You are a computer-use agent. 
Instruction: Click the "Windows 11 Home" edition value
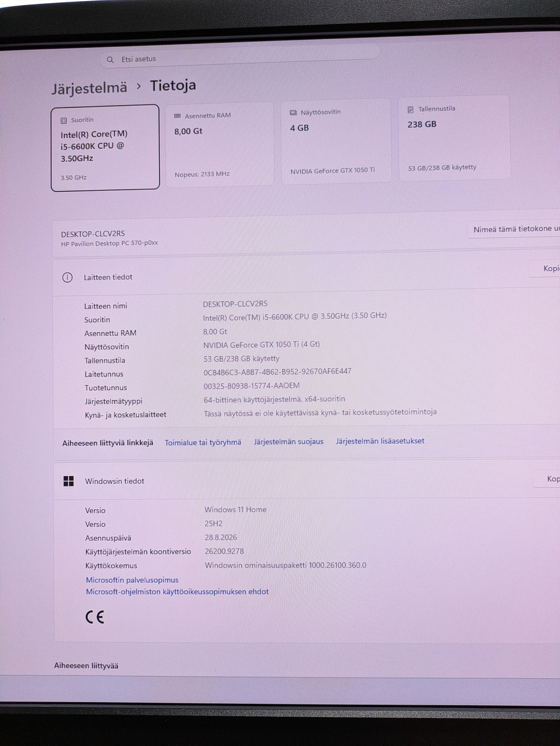pyautogui.click(x=235, y=509)
